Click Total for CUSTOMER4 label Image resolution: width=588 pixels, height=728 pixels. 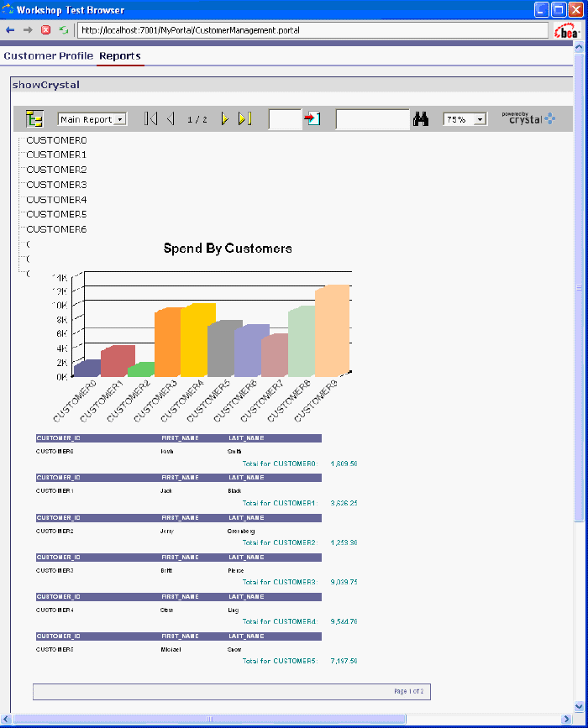click(280, 621)
